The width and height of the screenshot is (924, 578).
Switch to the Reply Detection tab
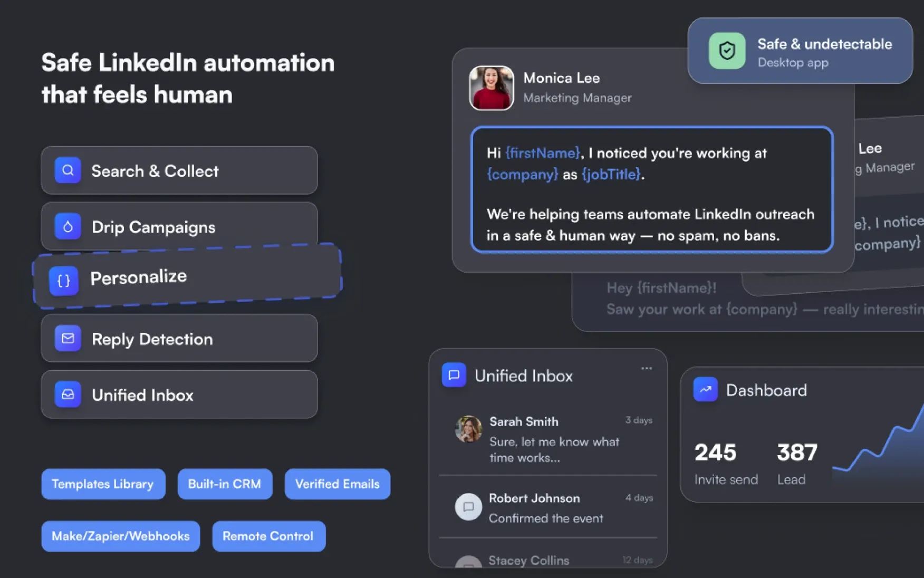coord(179,339)
